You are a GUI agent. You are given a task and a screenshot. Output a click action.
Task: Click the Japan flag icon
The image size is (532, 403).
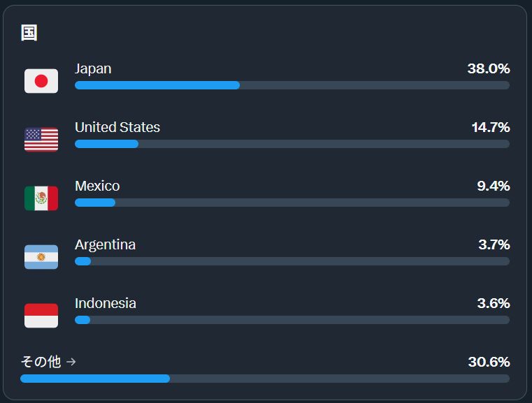click(41, 81)
